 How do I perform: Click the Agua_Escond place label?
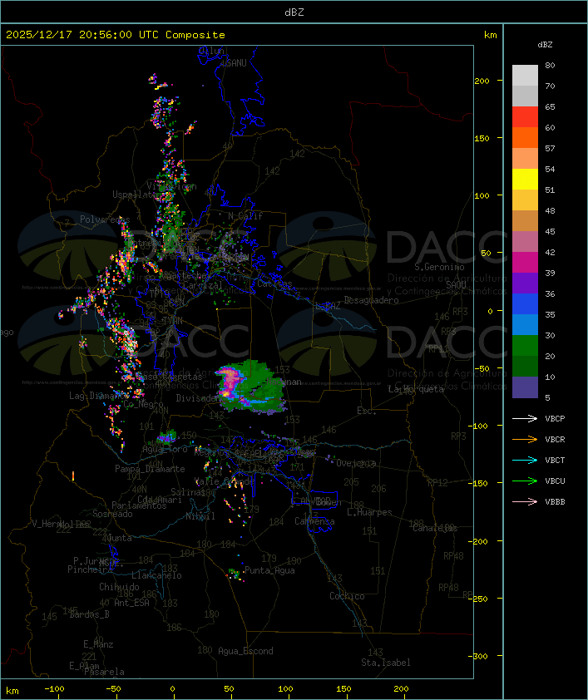pyautogui.click(x=245, y=651)
